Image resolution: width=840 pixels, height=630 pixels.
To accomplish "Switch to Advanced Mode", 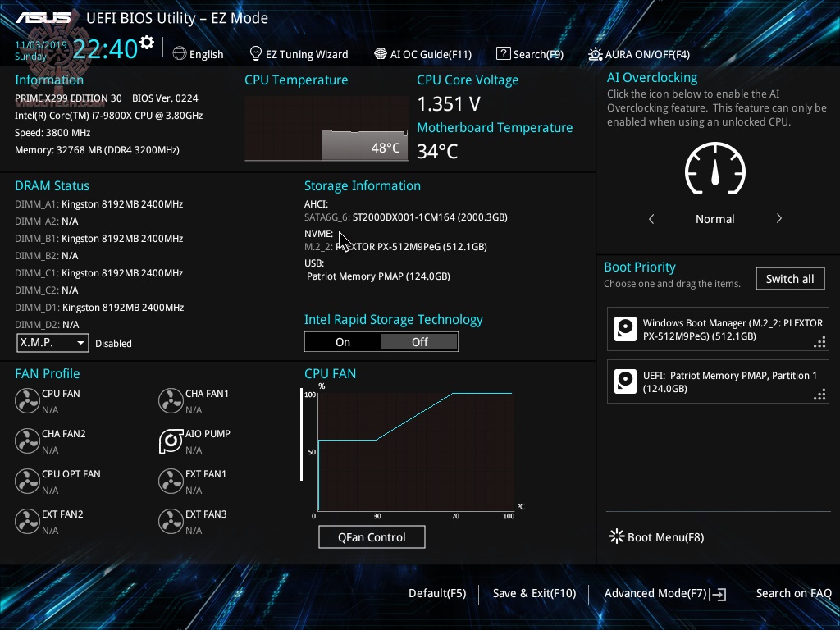I will click(x=658, y=593).
